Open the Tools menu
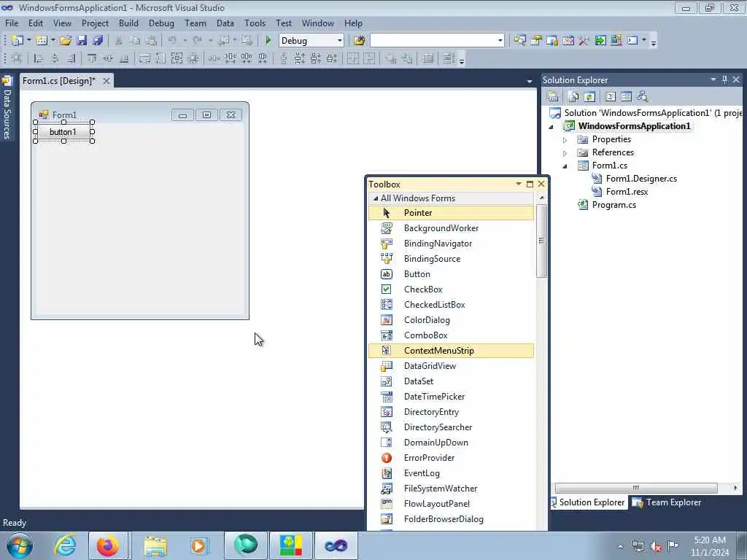The image size is (747, 560). (255, 23)
